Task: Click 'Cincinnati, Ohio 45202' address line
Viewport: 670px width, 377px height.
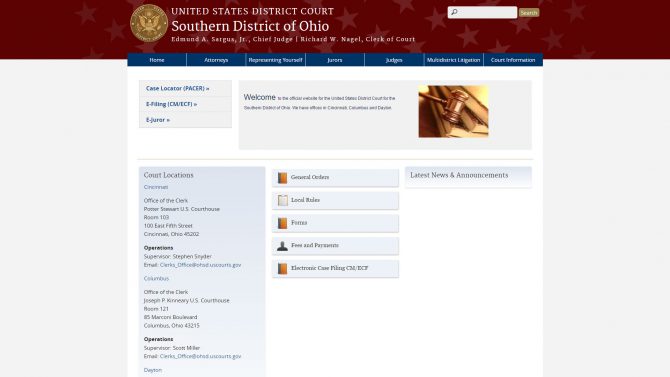Action: tap(171, 234)
